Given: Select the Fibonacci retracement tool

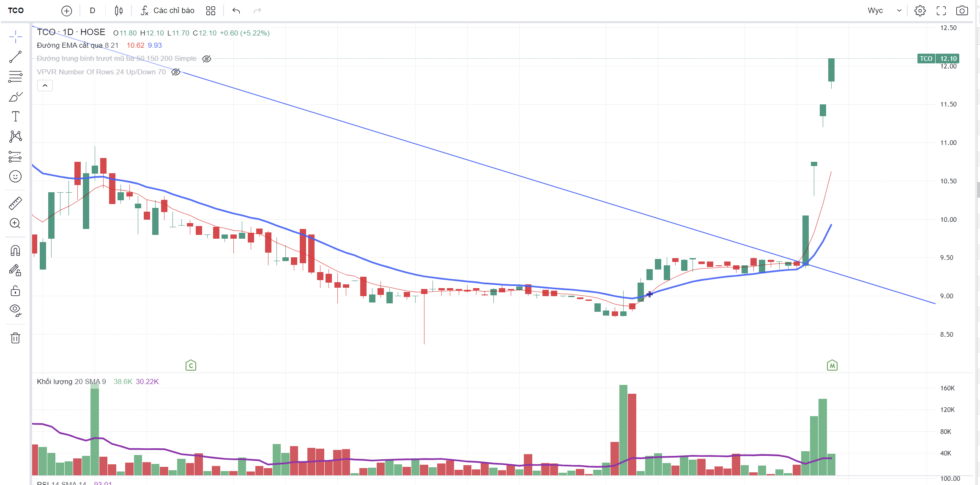Looking at the screenshot, I should [x=15, y=76].
